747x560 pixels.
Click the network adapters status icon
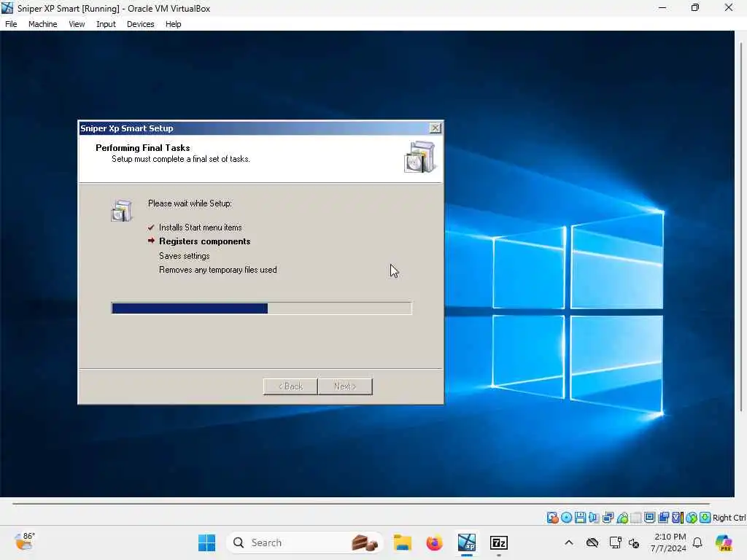pyautogui.click(x=608, y=518)
